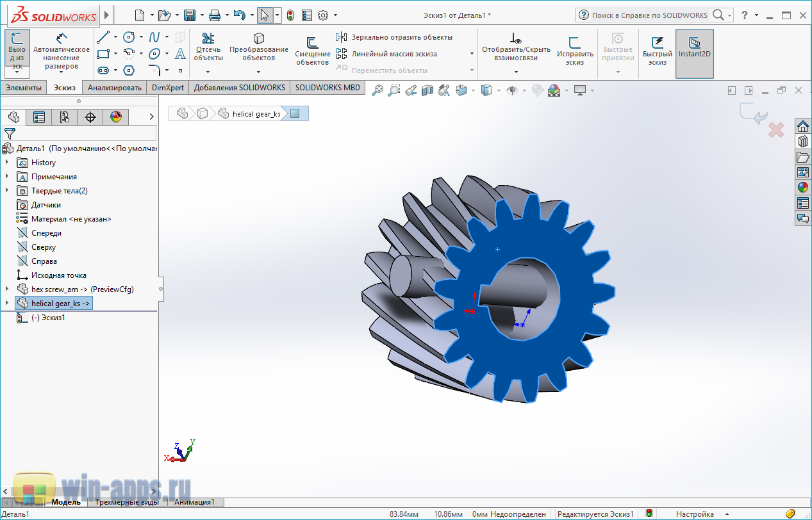Click Исправить эскиз button
This screenshot has width=812, height=520.
click(x=575, y=51)
